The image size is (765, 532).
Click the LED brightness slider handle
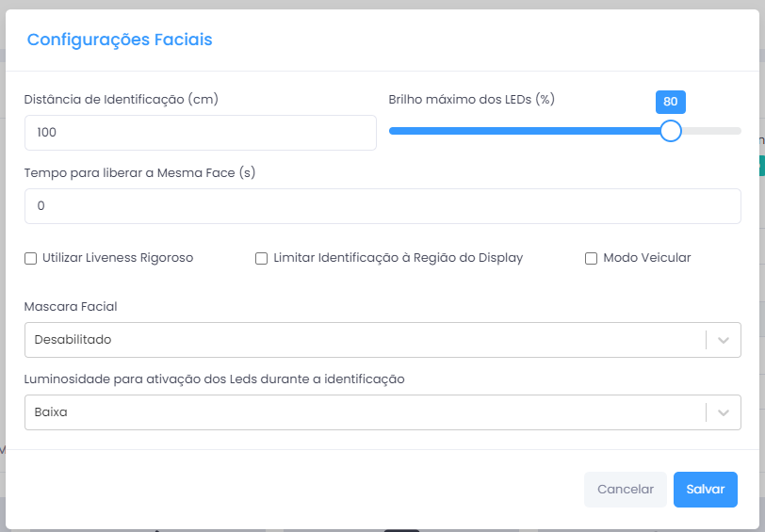[x=671, y=131]
